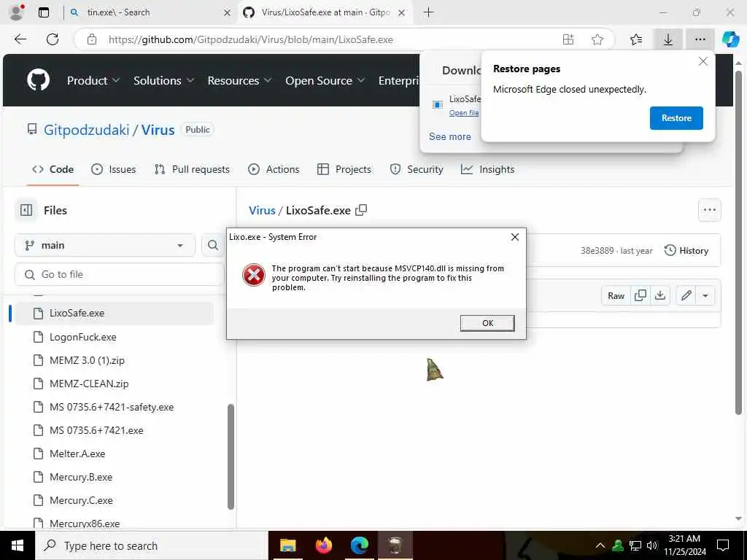Viewport: 747px width, 560px height.
Task: Open the Security tab
Action: click(x=417, y=169)
